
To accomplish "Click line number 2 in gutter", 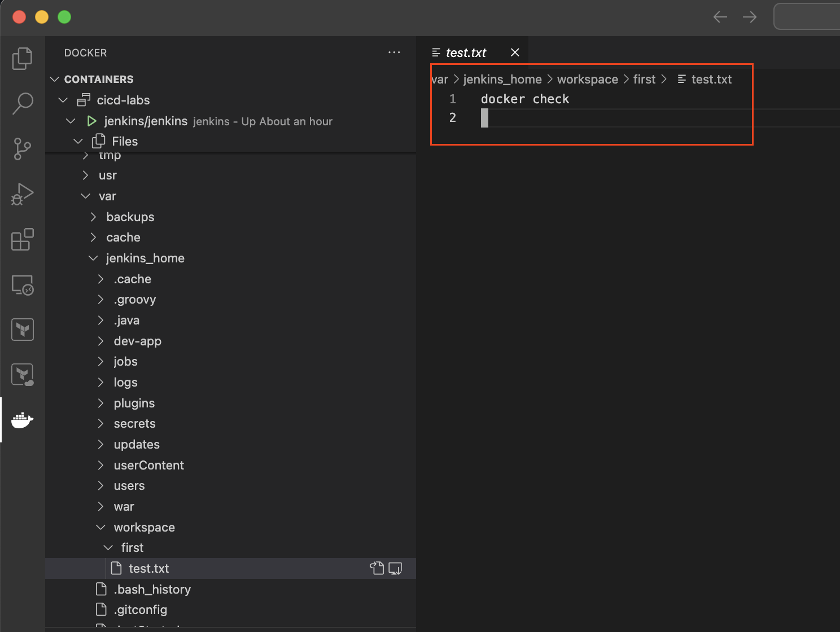I will pyautogui.click(x=452, y=118).
